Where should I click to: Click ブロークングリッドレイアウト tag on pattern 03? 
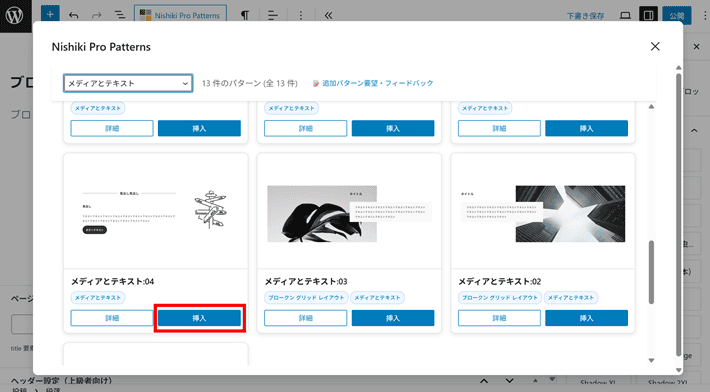coord(306,297)
